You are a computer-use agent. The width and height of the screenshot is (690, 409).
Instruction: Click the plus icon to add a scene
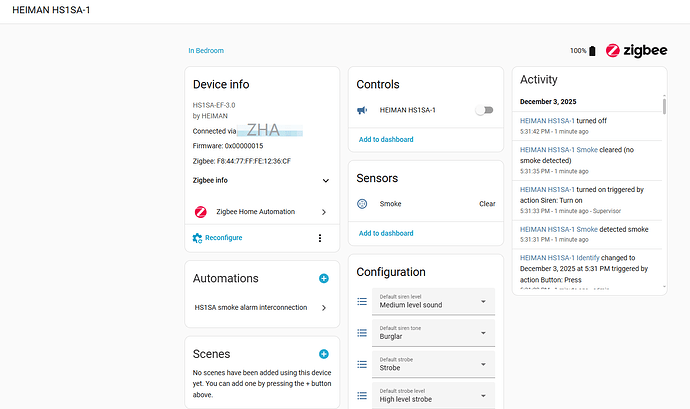(x=323, y=354)
